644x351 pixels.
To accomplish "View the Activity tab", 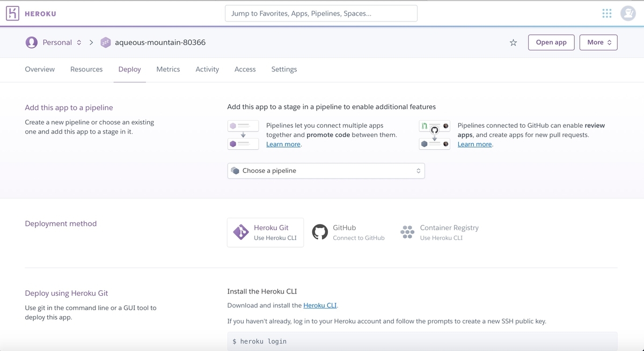I will point(207,69).
